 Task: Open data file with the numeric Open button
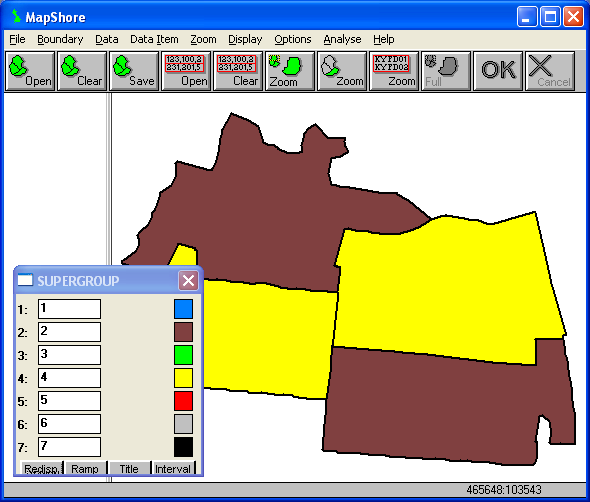186,71
